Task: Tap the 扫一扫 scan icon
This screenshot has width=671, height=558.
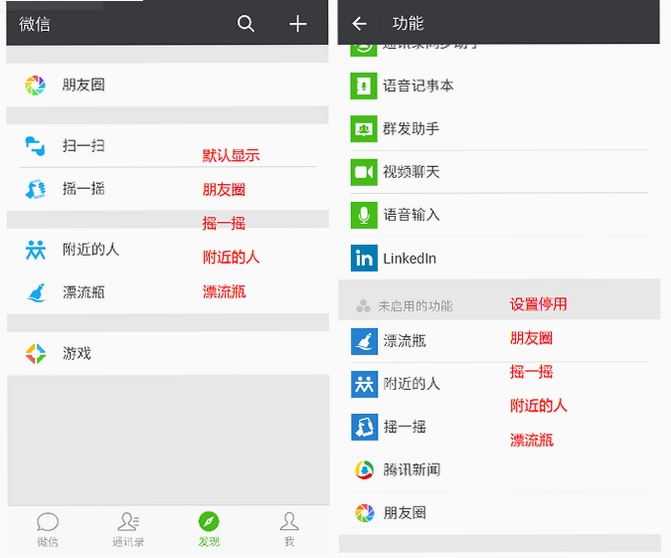Action: [x=35, y=146]
